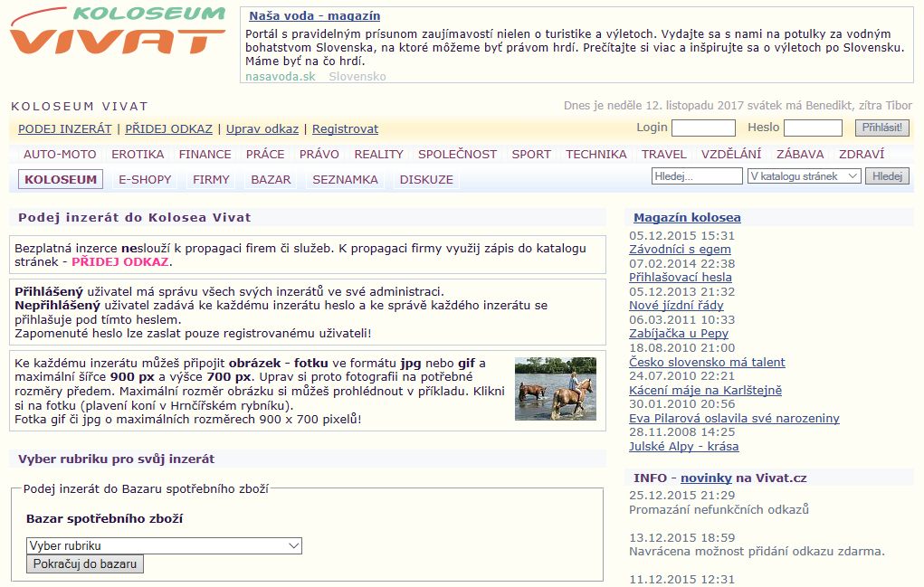Focus the Login username field
This screenshot has width=924, height=587.
[703, 128]
